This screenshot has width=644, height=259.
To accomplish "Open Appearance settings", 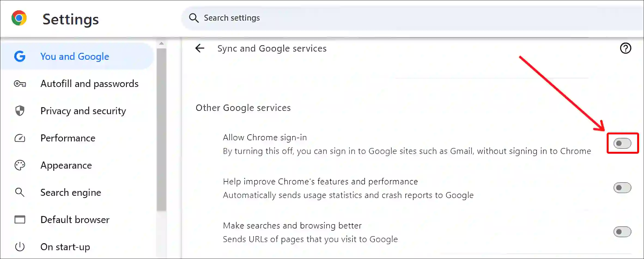I will click(66, 165).
